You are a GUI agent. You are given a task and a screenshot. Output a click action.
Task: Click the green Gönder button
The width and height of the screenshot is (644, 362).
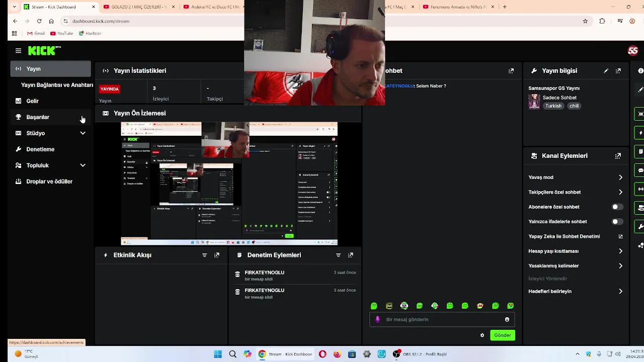point(503,335)
